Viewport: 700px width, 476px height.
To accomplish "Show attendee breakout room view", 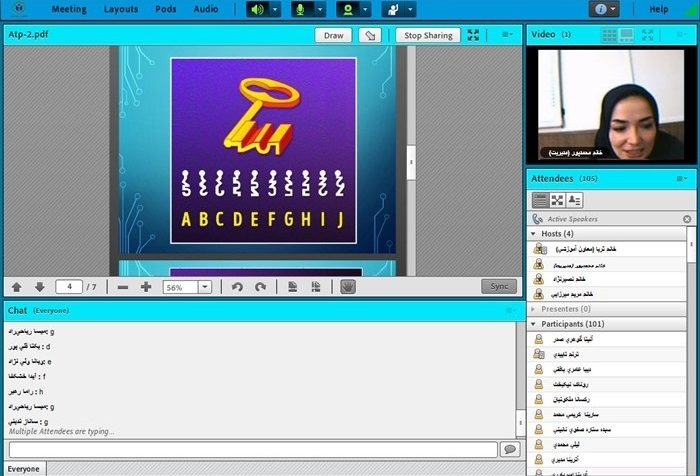I will pyautogui.click(x=557, y=200).
